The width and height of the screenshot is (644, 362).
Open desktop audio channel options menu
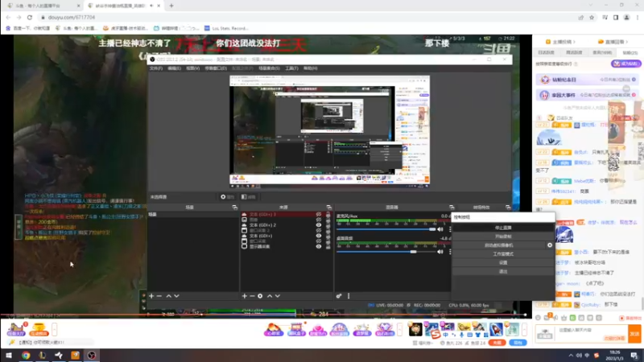point(450,252)
